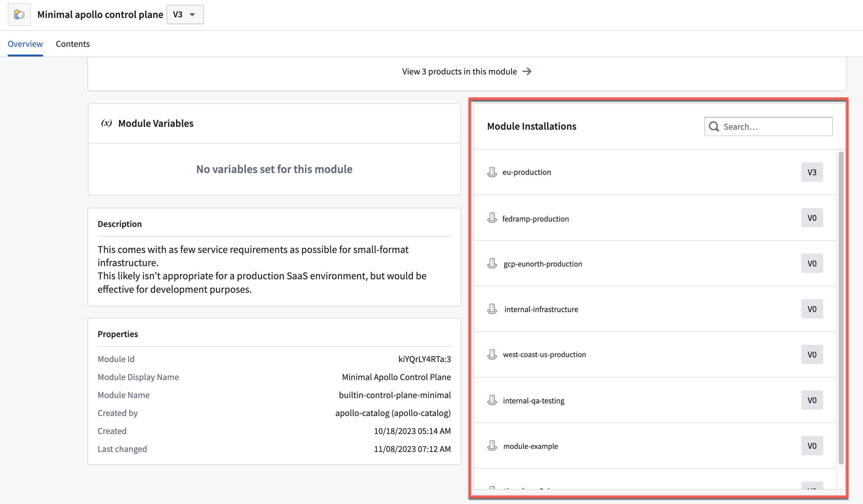Click the V0 badge on internal-qa-testing row
This screenshot has width=863, height=504.
[812, 400]
